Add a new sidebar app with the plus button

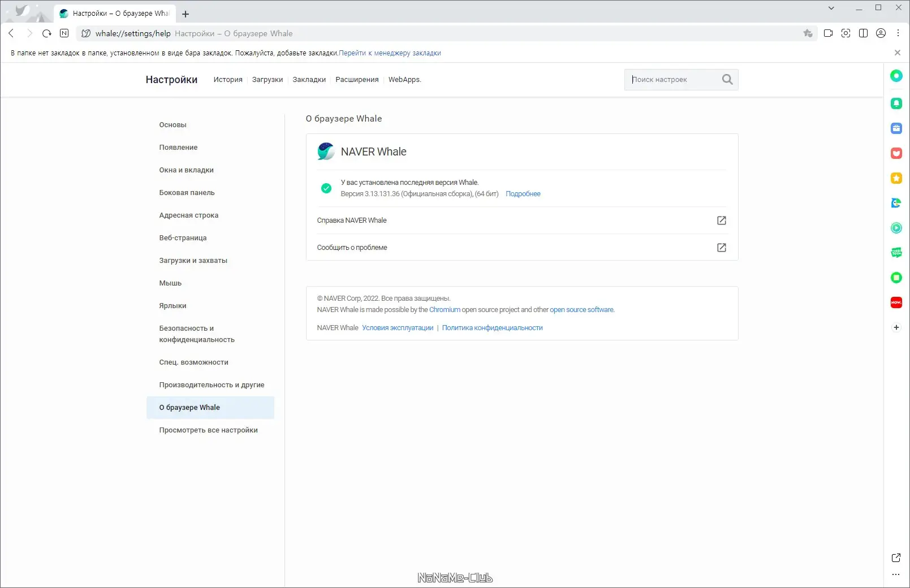click(x=896, y=327)
